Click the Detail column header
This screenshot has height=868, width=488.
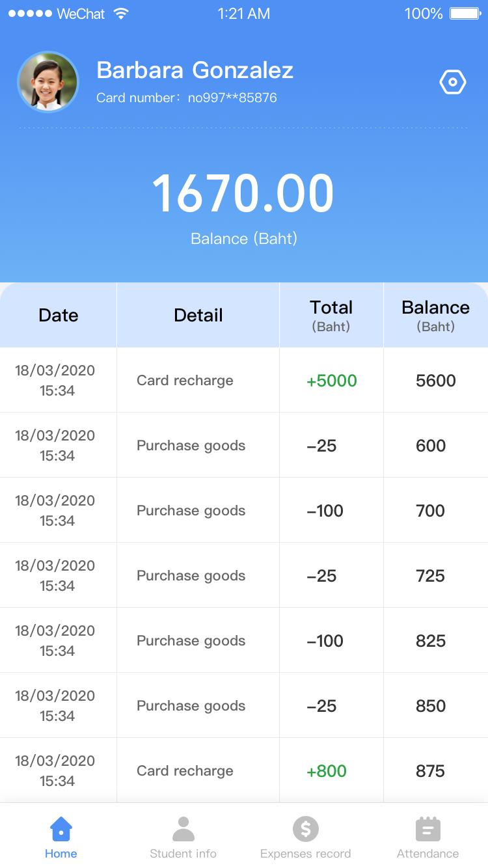pos(198,315)
